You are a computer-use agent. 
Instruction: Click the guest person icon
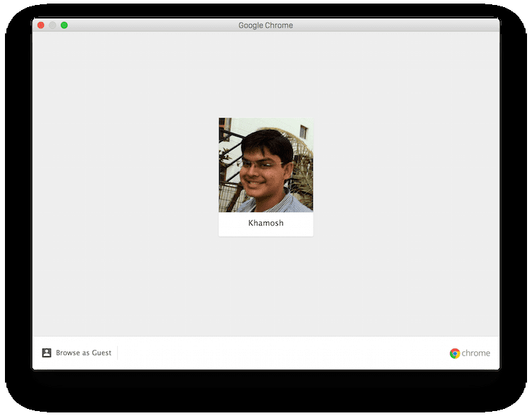[x=47, y=353]
